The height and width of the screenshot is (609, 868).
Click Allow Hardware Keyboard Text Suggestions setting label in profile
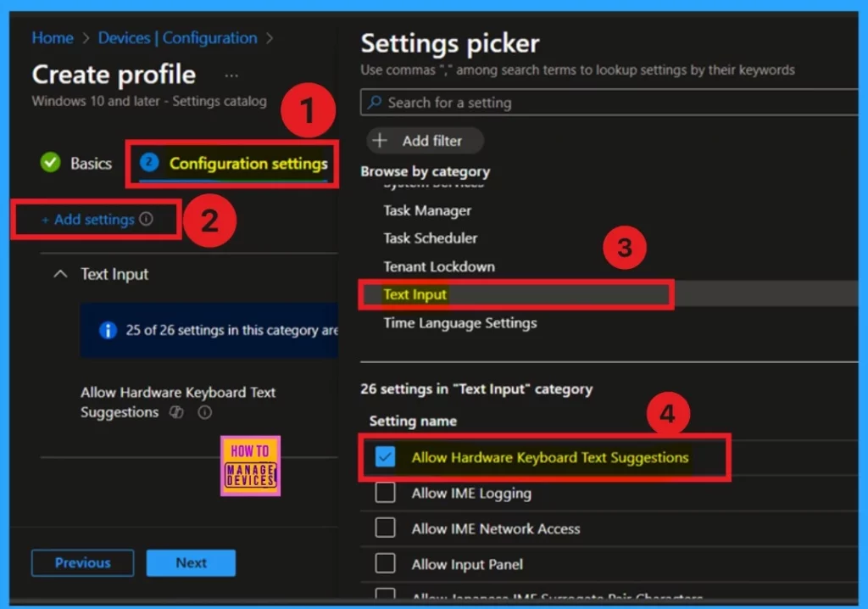click(178, 402)
